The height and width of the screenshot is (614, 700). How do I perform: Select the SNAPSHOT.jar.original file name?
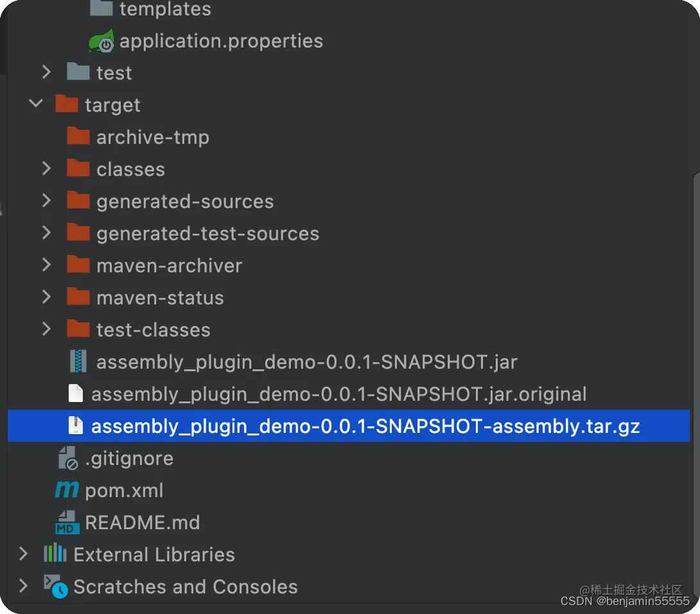click(339, 395)
